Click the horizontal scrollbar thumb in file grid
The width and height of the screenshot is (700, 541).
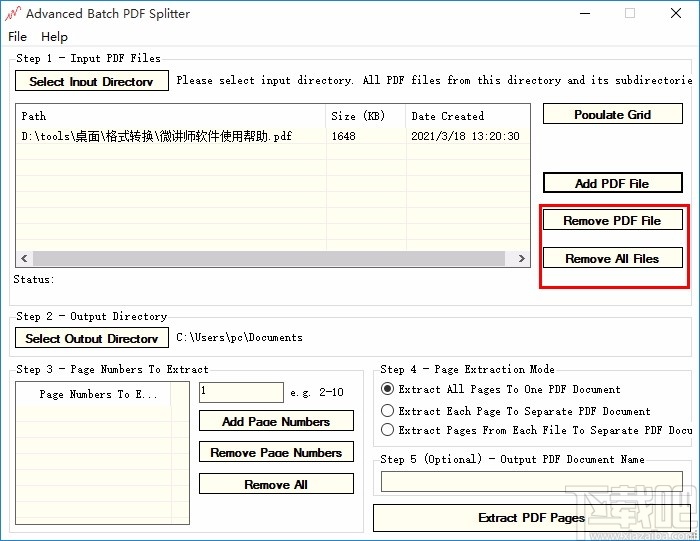(269, 258)
